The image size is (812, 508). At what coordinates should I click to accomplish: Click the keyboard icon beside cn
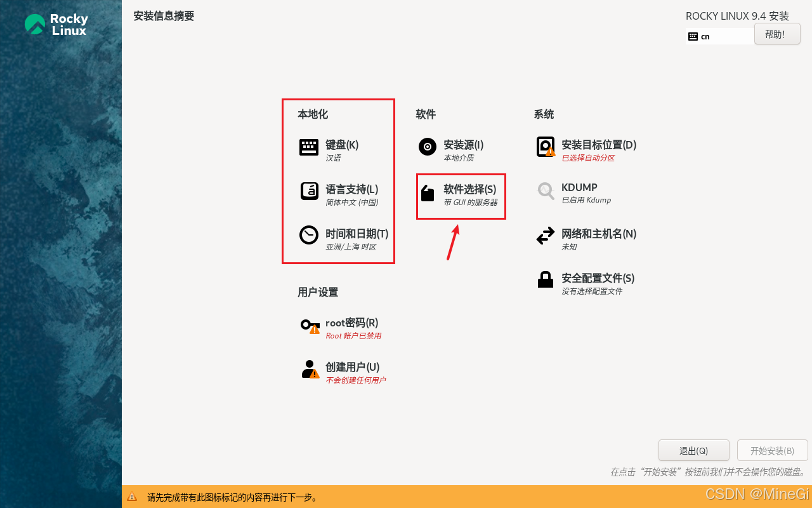coord(693,37)
